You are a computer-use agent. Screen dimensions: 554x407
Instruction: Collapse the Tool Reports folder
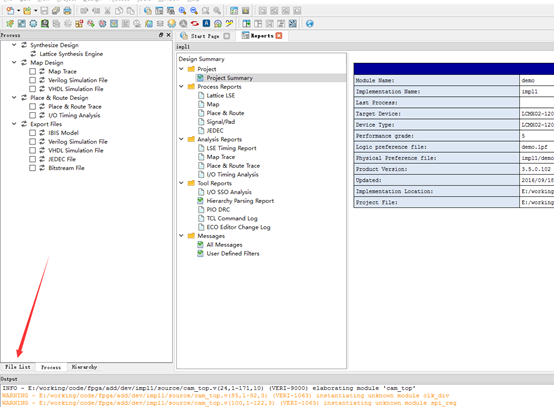click(181, 183)
